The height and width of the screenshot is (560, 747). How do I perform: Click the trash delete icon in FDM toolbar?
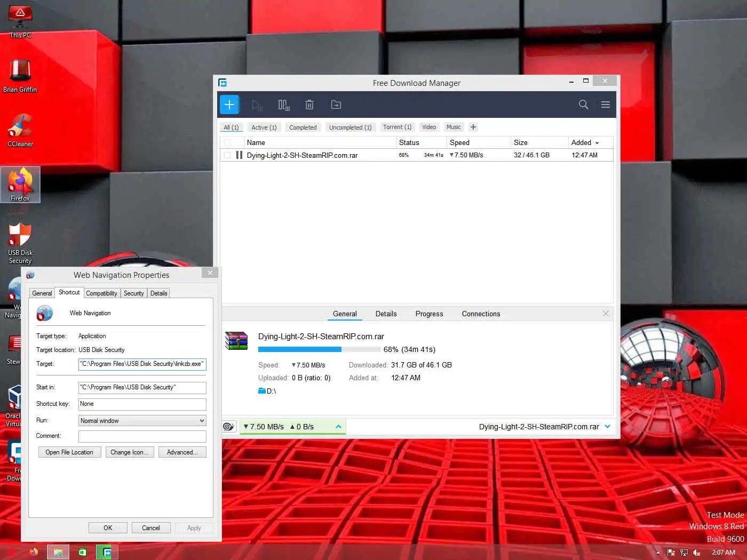click(309, 105)
